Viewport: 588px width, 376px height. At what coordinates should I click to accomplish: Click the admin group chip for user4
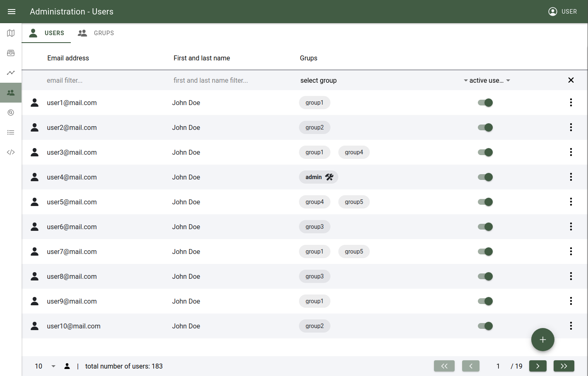[319, 177]
